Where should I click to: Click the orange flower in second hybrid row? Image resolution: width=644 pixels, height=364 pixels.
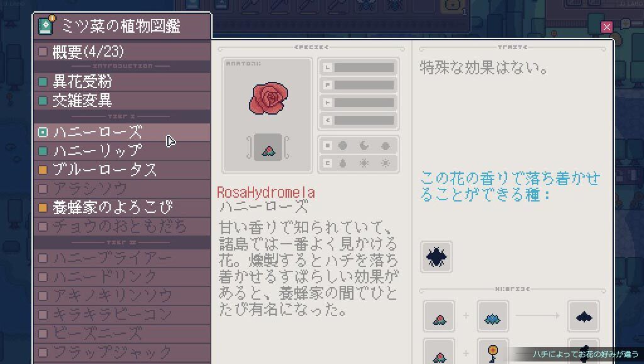point(492,351)
